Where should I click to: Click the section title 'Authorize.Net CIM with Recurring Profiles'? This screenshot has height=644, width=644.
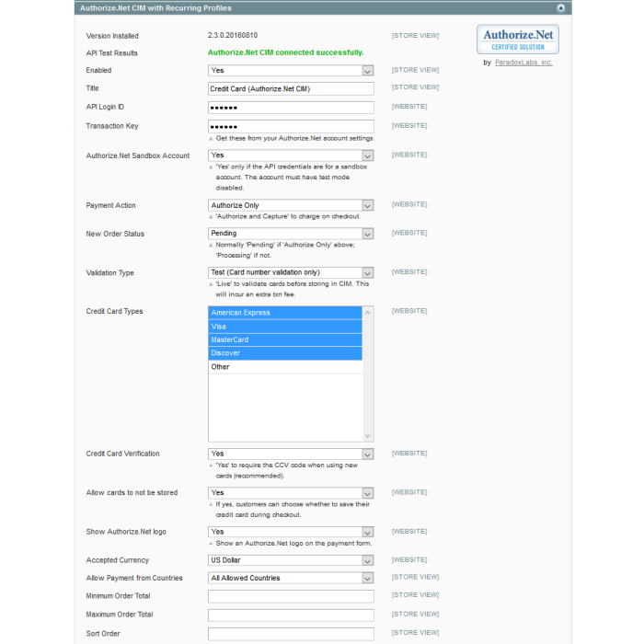coord(155,8)
